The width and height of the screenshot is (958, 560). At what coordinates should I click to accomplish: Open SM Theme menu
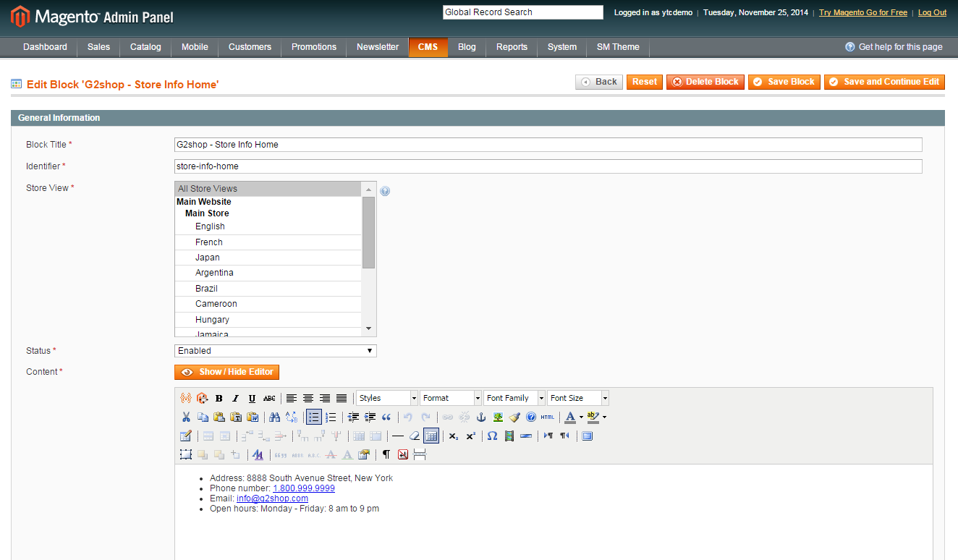coord(618,47)
